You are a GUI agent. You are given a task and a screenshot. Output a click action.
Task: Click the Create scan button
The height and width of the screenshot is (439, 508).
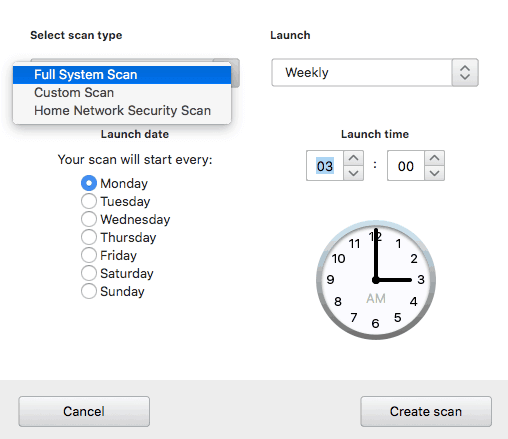426,411
